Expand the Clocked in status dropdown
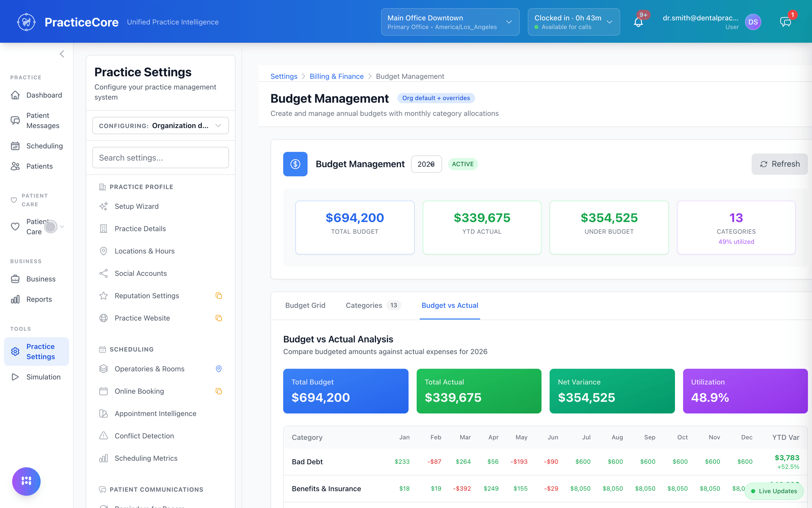 click(573, 22)
